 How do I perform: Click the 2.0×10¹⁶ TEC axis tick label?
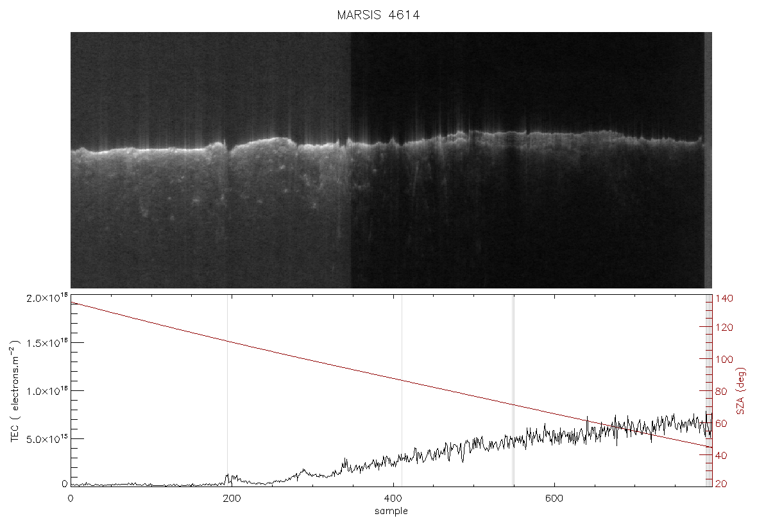tap(47, 298)
